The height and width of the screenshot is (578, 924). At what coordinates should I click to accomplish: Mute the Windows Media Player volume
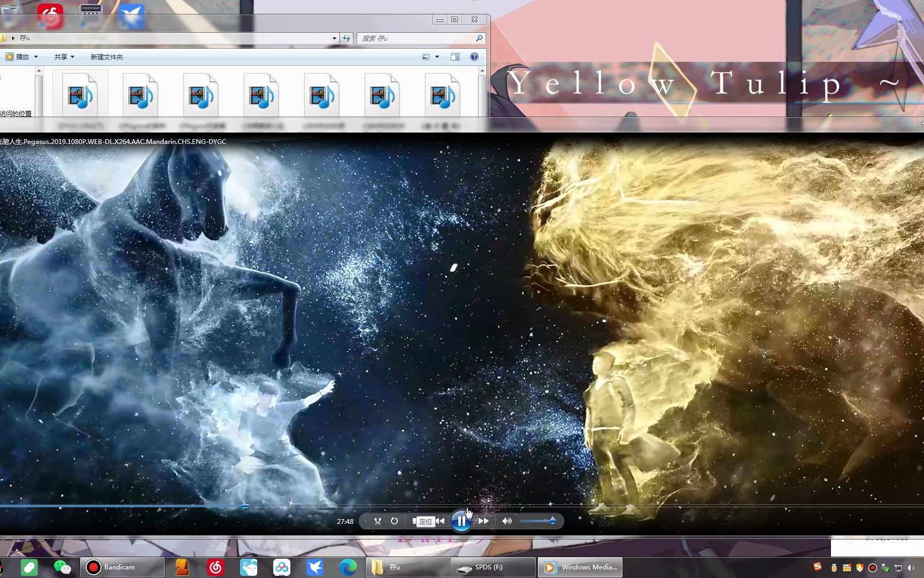[507, 521]
